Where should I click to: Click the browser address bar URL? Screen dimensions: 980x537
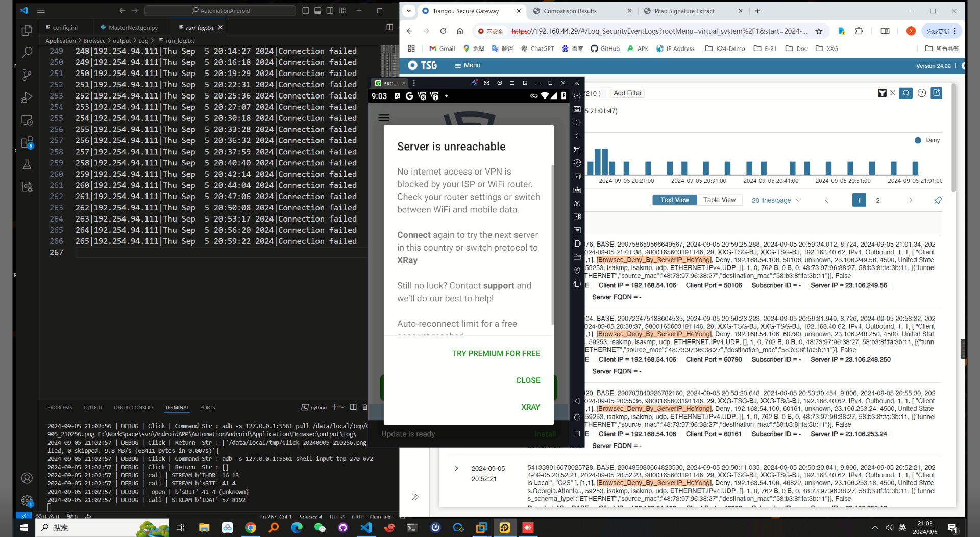coord(659,31)
